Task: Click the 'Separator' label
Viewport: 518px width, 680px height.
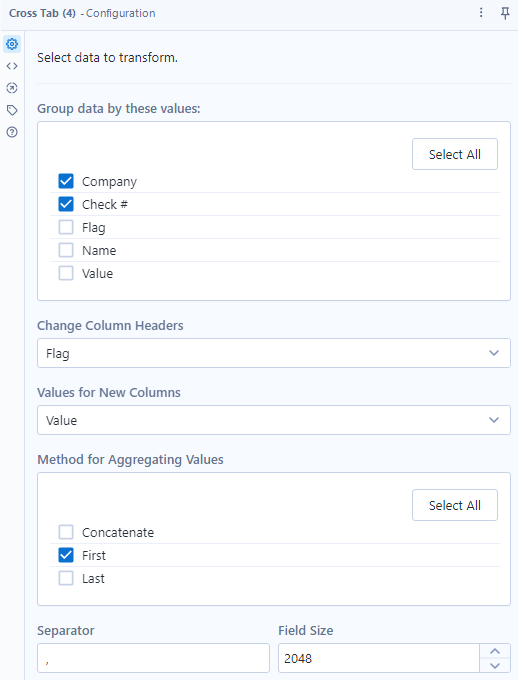Action: (x=66, y=631)
